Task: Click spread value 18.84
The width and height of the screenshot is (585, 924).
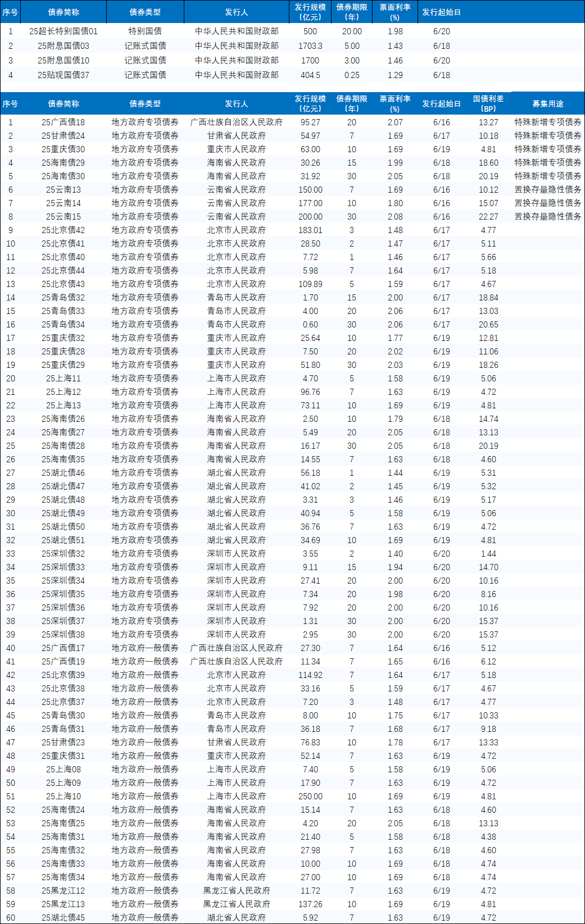Action: click(488, 298)
